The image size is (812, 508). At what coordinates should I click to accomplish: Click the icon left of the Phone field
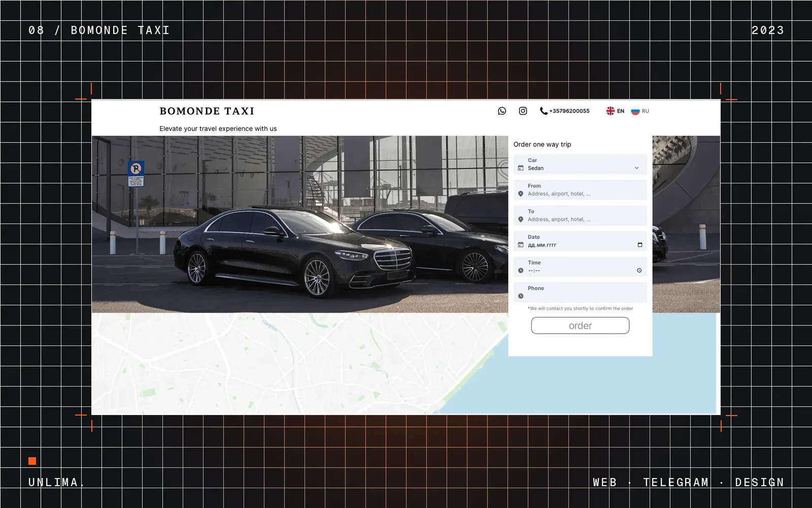point(521,296)
